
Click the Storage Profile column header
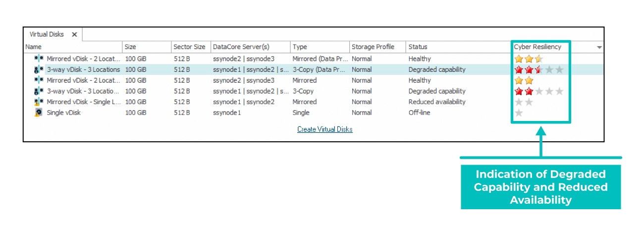(373, 47)
